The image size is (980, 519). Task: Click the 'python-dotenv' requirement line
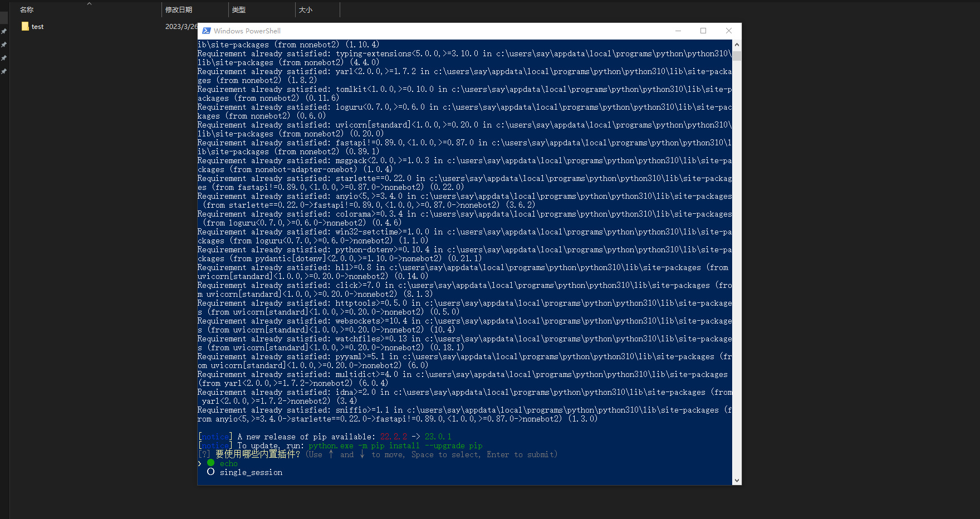coord(464,254)
